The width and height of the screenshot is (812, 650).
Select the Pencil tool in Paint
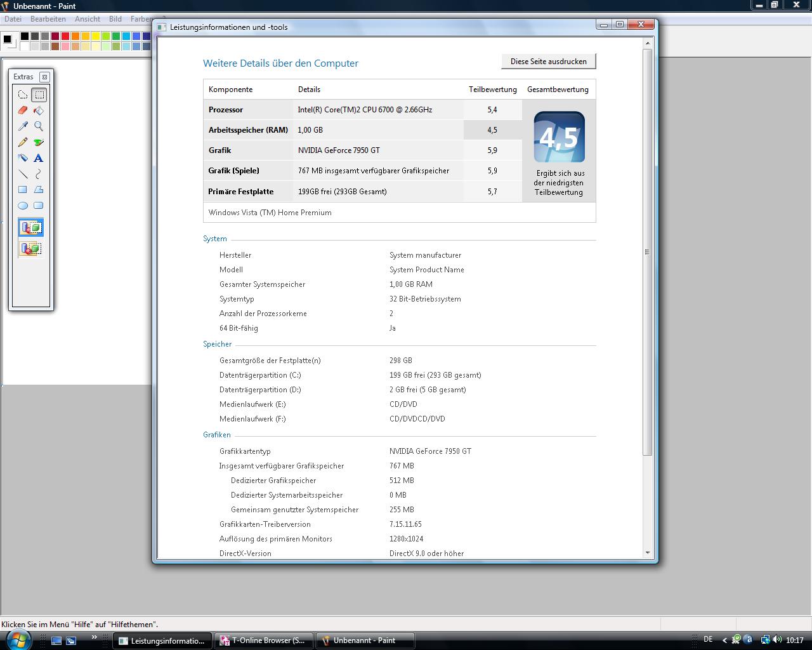tap(23, 142)
